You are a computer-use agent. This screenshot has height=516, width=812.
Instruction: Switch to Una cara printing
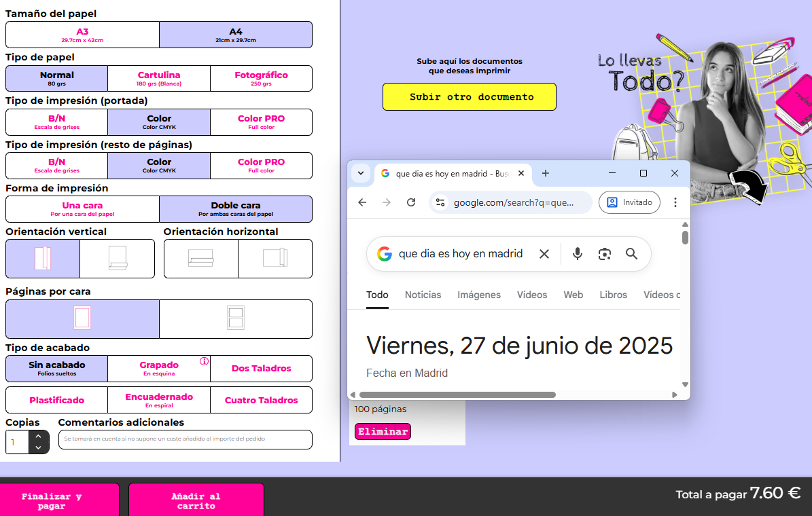click(82, 208)
